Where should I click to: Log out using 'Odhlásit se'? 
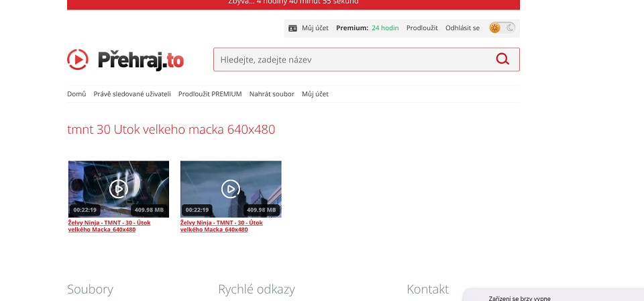[462, 28]
